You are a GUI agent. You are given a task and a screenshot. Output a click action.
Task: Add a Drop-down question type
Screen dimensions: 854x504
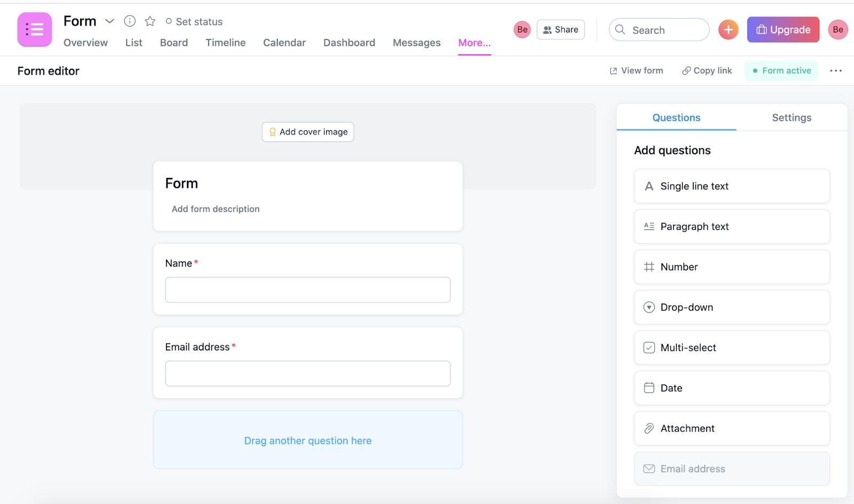731,307
